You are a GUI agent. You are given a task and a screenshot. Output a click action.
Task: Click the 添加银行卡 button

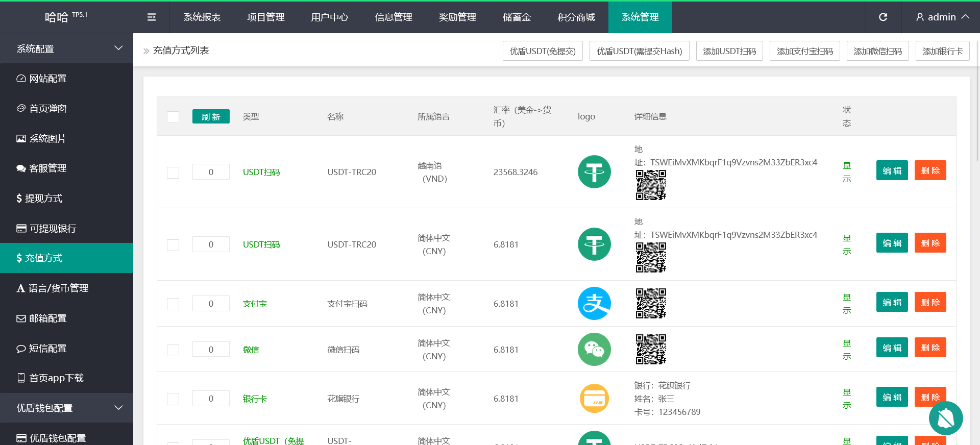pyautogui.click(x=942, y=51)
